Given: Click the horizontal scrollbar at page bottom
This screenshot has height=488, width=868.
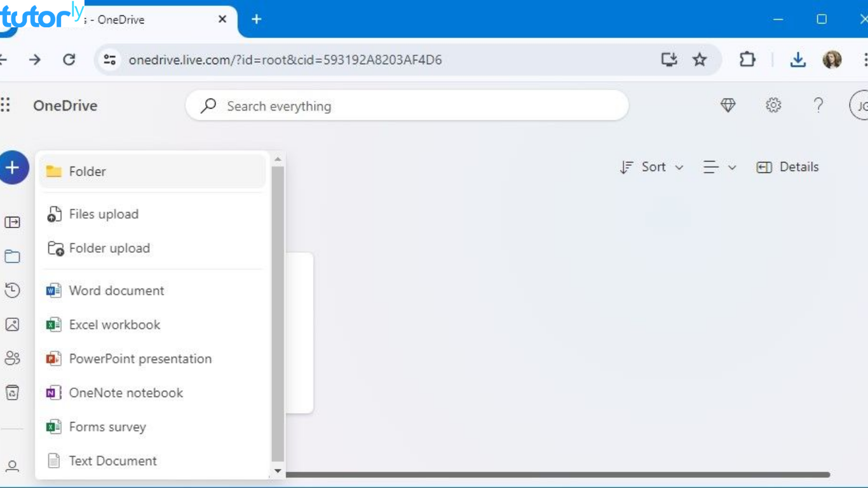Looking at the screenshot, I should tap(558, 475).
